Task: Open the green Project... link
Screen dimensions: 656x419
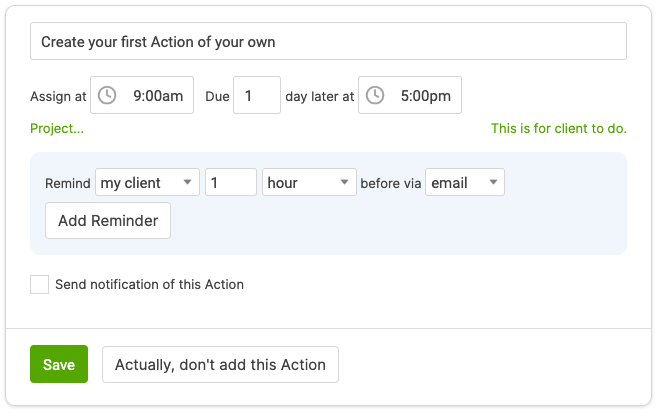Action: 57,129
